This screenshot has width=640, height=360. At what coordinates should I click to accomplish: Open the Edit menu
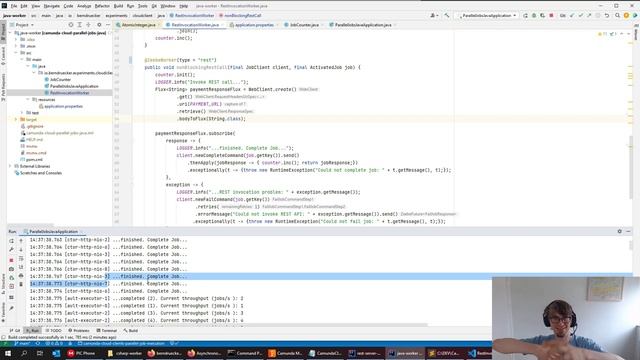(24, 6)
